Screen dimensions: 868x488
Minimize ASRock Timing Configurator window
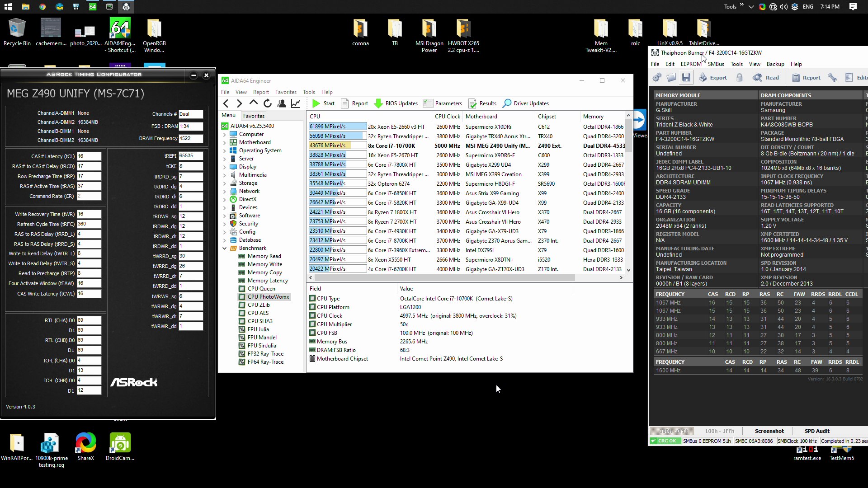tap(193, 75)
